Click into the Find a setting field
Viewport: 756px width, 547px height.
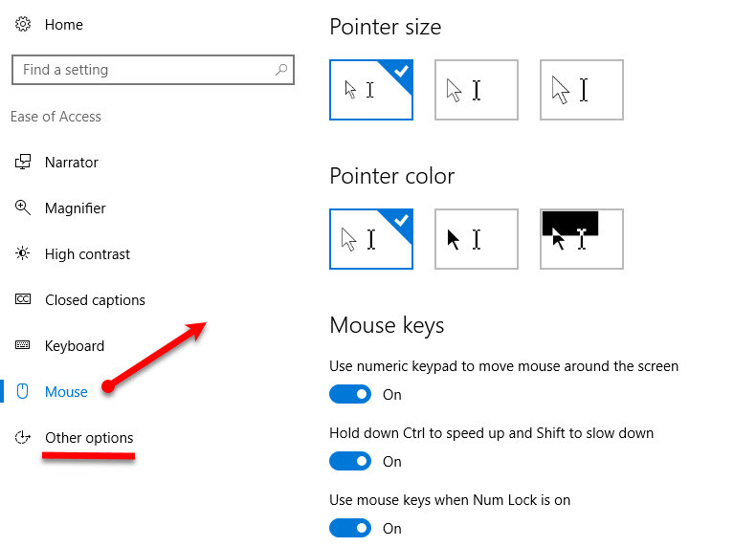pos(153,70)
